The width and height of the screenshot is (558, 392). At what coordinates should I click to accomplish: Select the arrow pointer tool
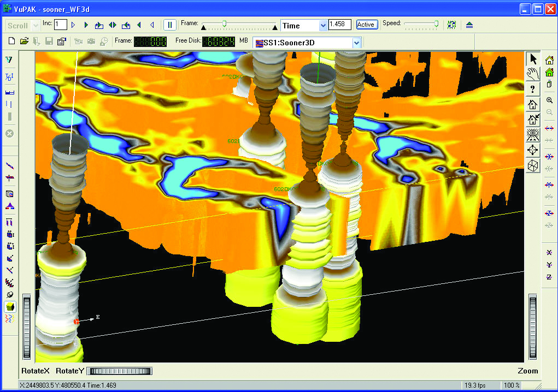tap(533, 59)
